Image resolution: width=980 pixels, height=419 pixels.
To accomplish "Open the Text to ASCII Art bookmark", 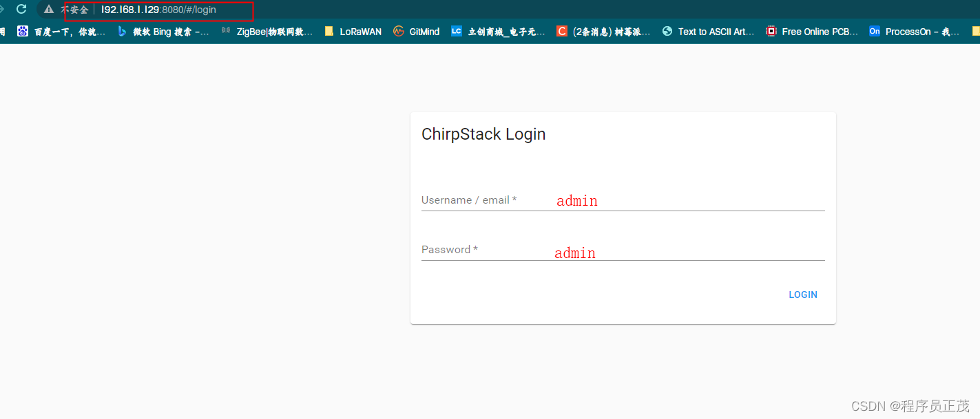I will (708, 31).
